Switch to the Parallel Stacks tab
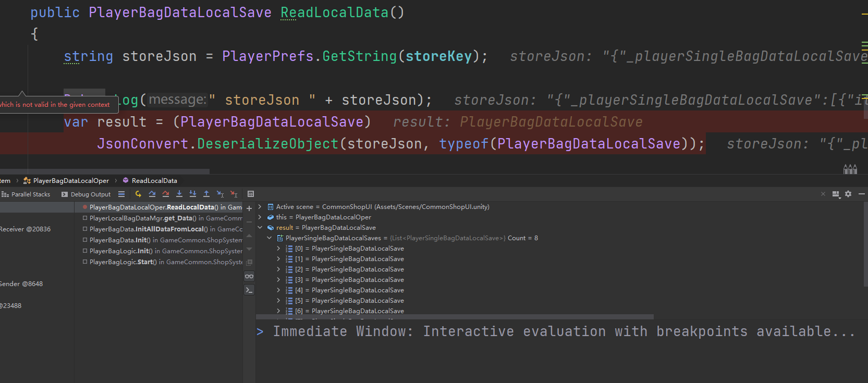Image resolution: width=868 pixels, height=383 pixels. [26, 194]
